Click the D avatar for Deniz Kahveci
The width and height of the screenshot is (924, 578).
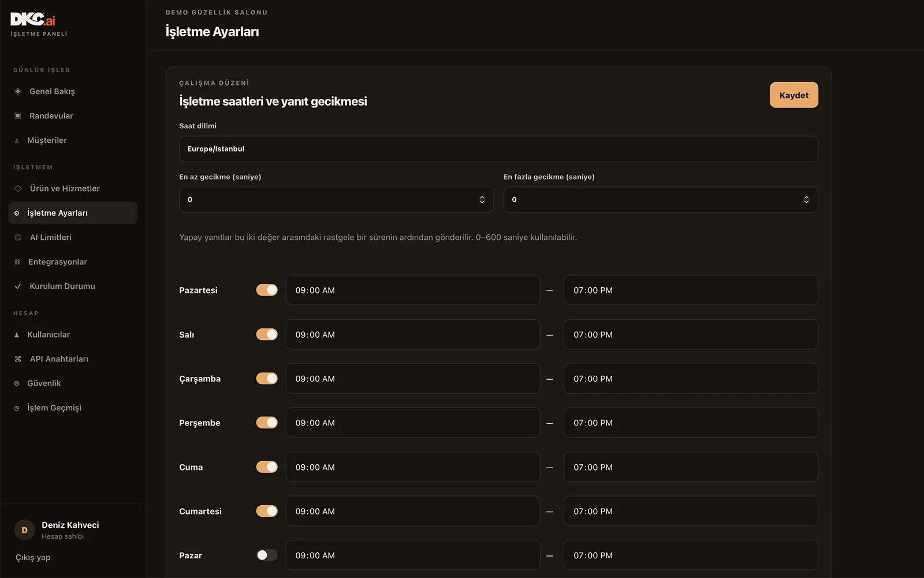point(24,530)
